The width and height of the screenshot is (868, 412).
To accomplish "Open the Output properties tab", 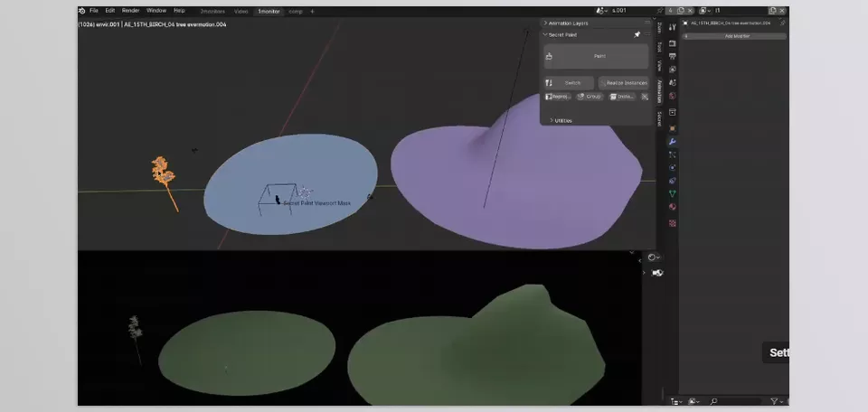I will [672, 56].
